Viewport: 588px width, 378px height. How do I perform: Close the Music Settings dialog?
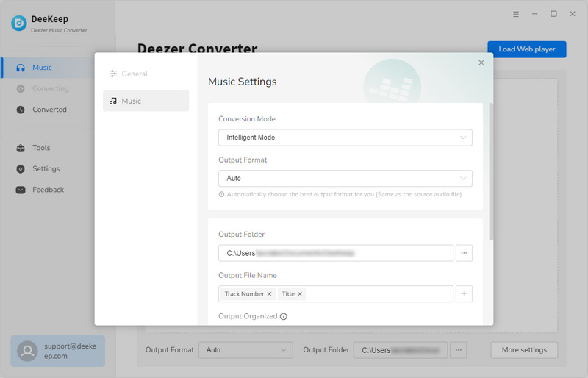click(x=481, y=63)
